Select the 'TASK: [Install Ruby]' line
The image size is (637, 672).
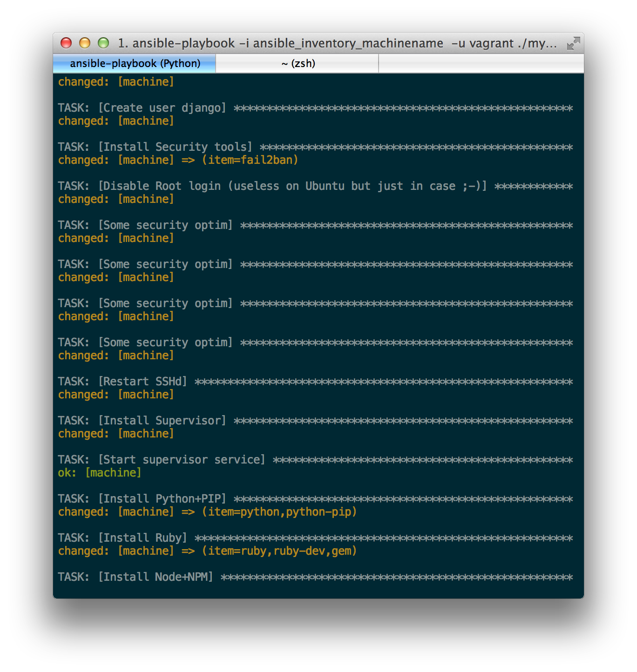tap(123, 538)
